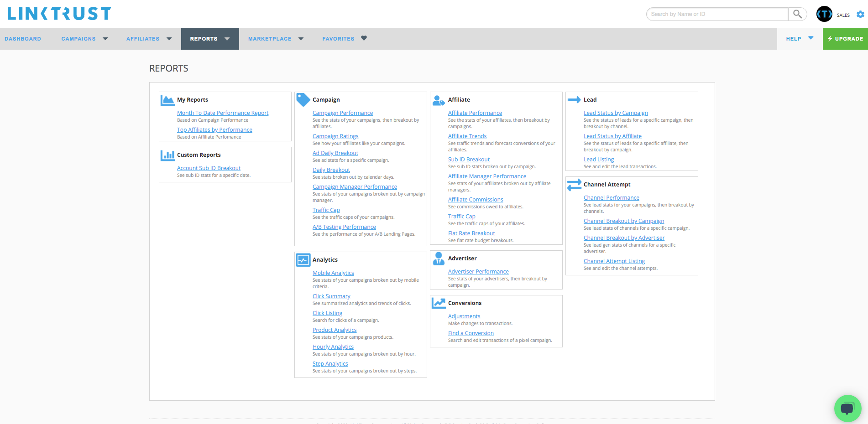868x424 pixels.
Task: Expand the Help dropdown arrow
Action: click(x=811, y=38)
